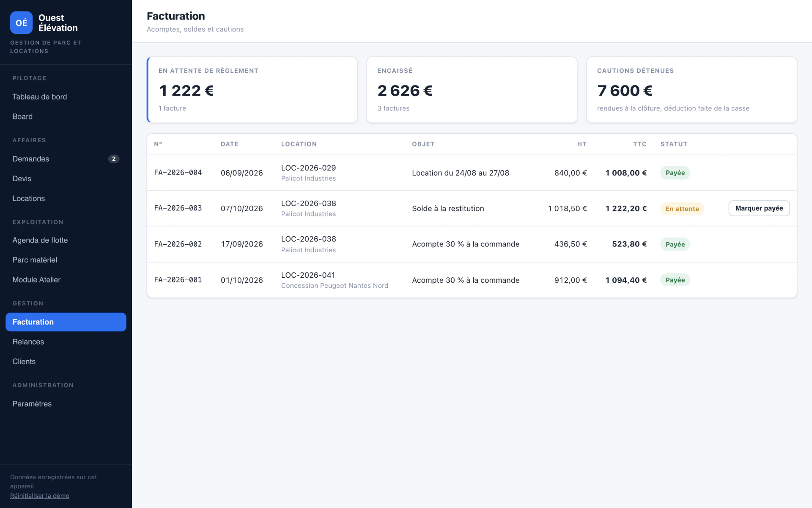Click invoice number FA-2026-002
This screenshot has width=812, height=508.
[x=178, y=244]
